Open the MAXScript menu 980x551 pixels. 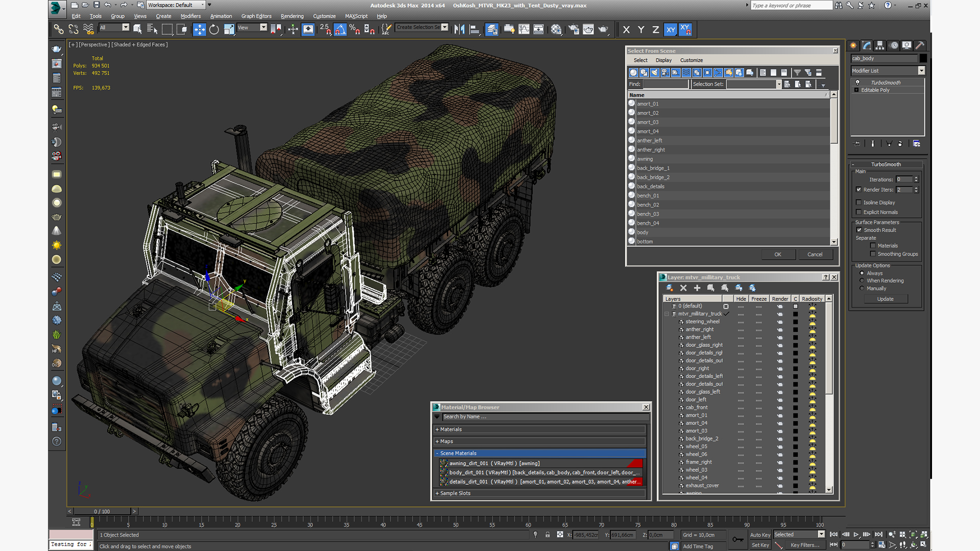(x=356, y=16)
